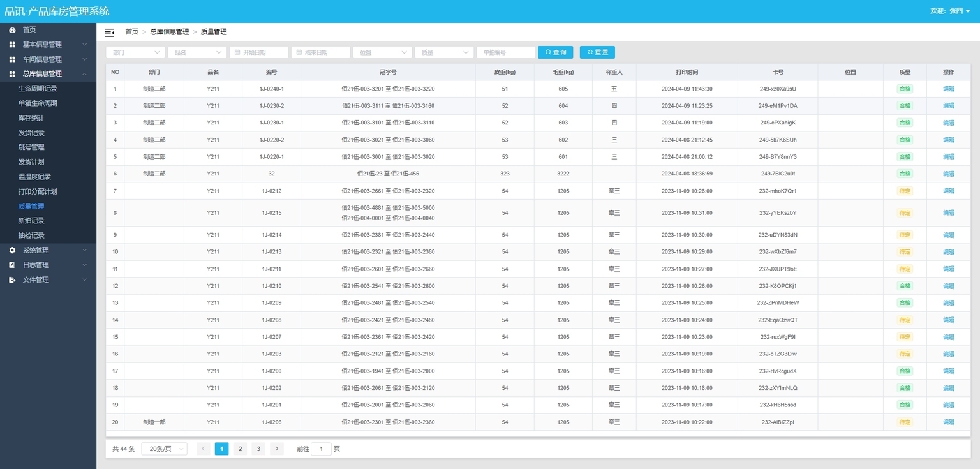Click calendar icon in 结束日期 field
Viewport: 980px width, 469px height.
point(299,52)
